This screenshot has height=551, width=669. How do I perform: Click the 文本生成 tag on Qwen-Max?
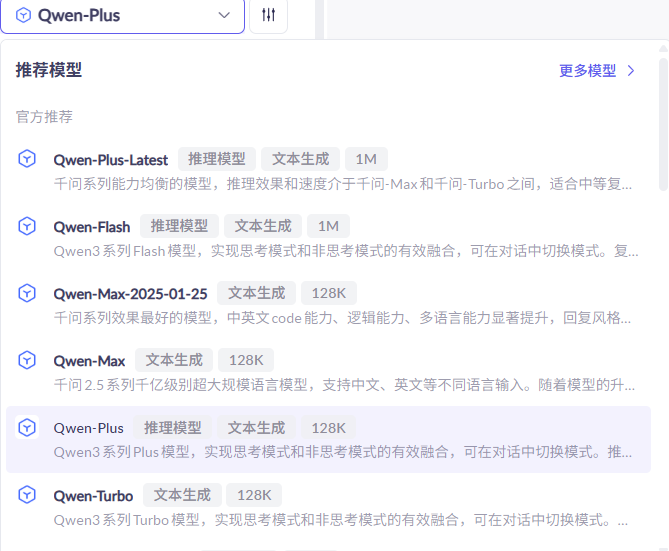(x=174, y=360)
